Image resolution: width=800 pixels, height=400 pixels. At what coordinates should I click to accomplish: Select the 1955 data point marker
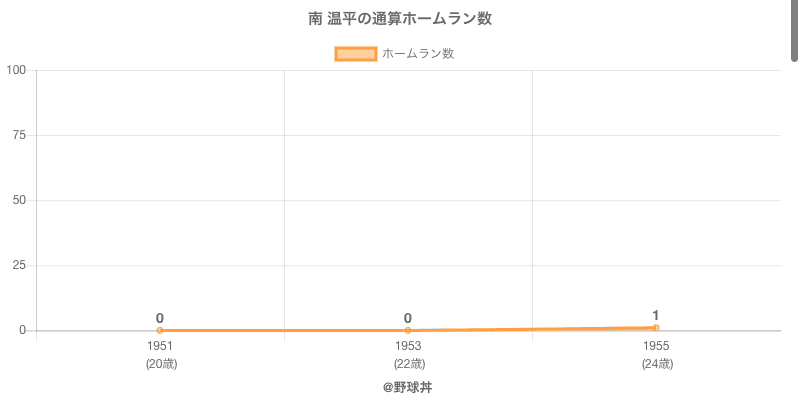pos(656,327)
